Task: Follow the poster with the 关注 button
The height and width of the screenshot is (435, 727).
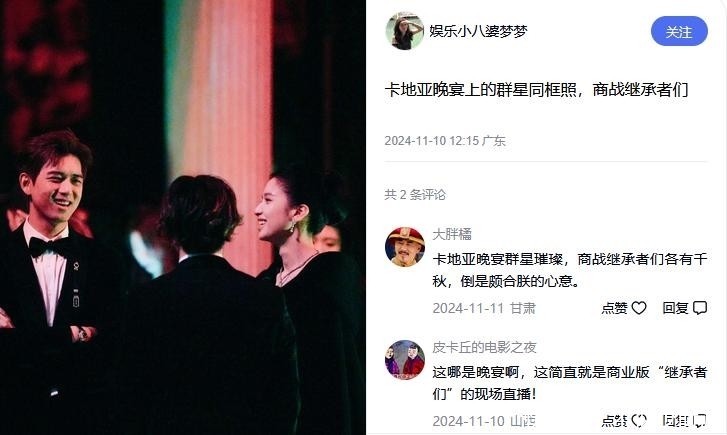Action: pyautogui.click(x=679, y=31)
